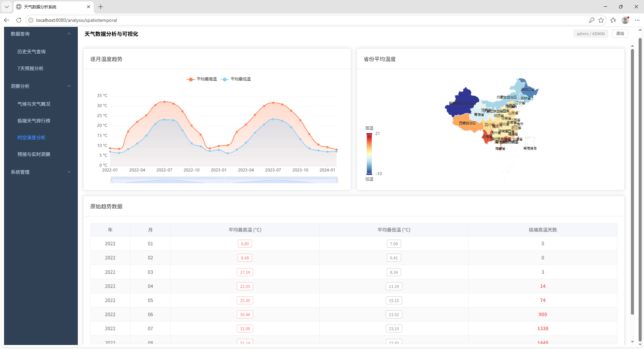The width and height of the screenshot is (644, 349).
Task: Open the browser settings ellipsis menu
Action: pos(637,20)
